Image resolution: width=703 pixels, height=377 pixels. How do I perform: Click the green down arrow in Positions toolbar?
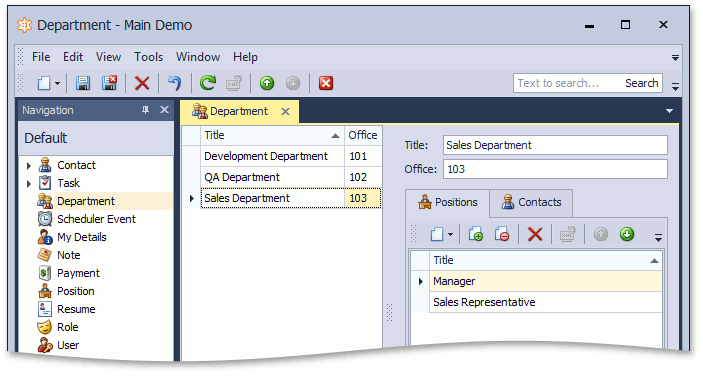pyautogui.click(x=627, y=234)
